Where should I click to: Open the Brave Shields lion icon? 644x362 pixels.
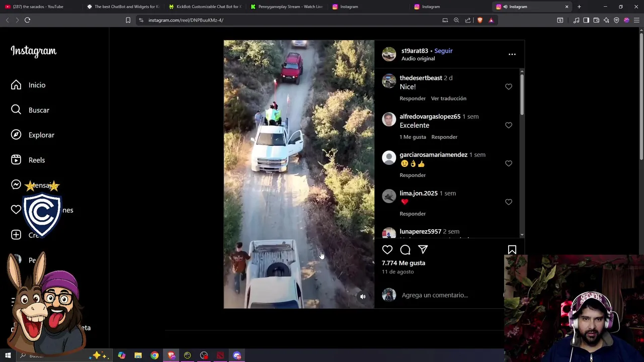click(479, 20)
